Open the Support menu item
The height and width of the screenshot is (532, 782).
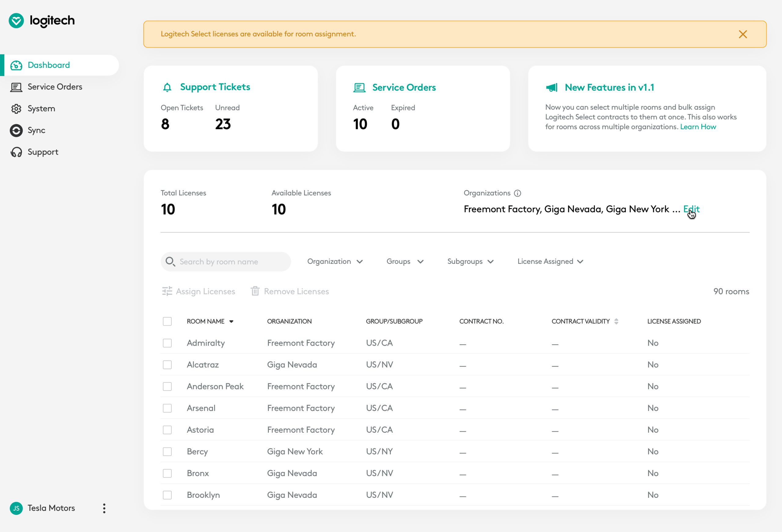pos(43,152)
